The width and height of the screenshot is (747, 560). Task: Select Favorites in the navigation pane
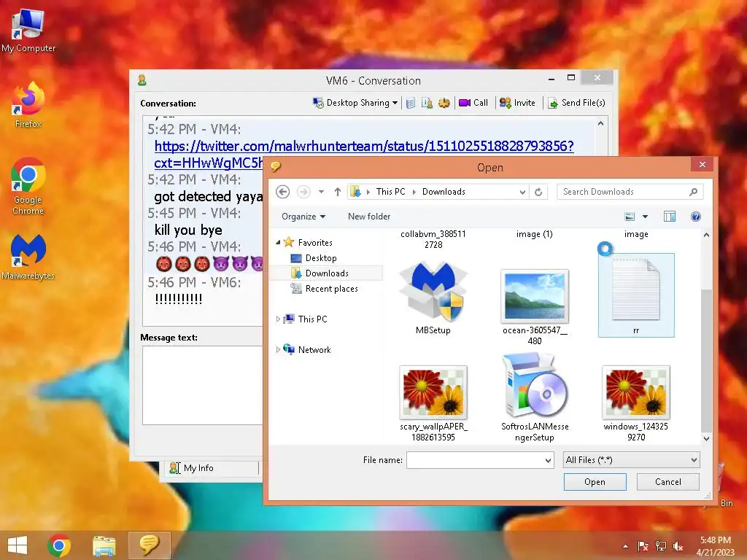315,243
